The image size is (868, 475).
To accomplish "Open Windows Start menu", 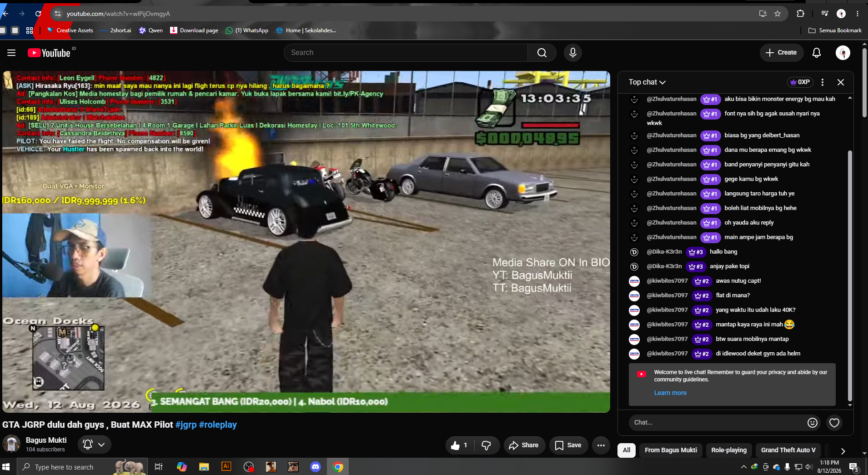I will [x=6, y=467].
